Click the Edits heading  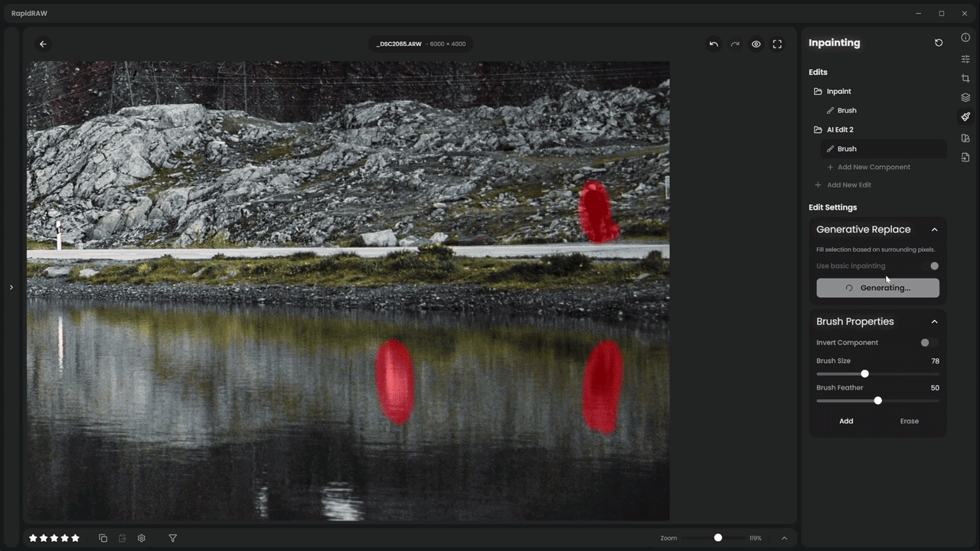tap(818, 72)
